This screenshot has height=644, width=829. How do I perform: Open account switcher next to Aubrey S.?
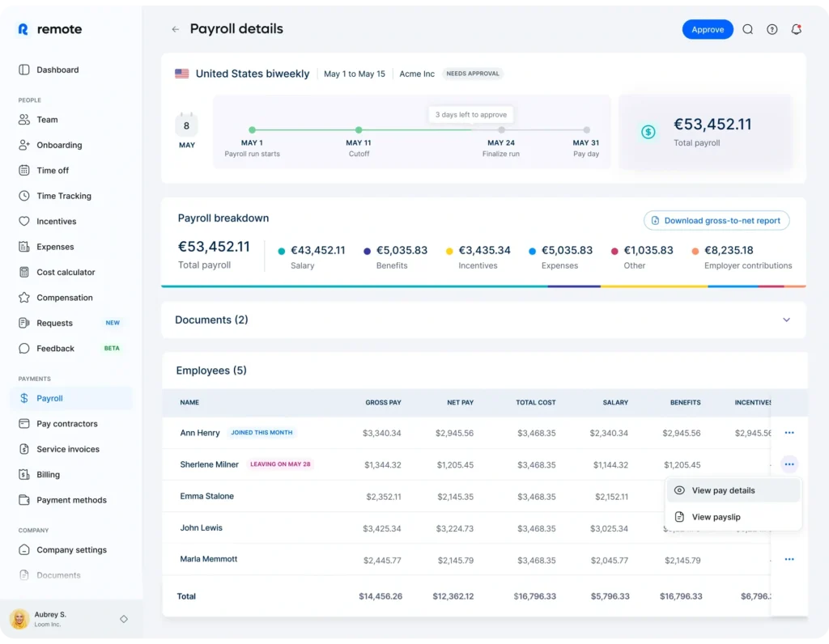[124, 619]
